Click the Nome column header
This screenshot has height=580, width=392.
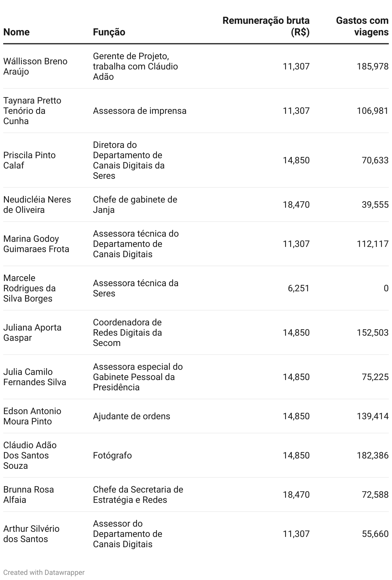coord(16,32)
